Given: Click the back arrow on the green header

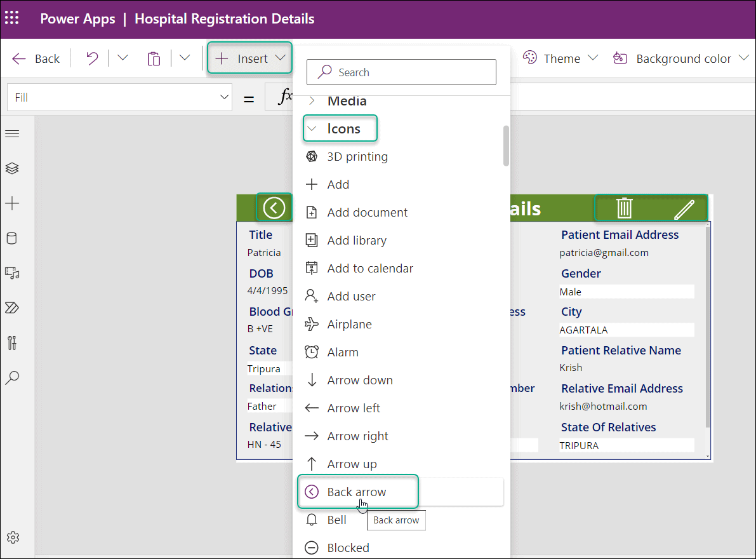Looking at the screenshot, I should pos(275,207).
